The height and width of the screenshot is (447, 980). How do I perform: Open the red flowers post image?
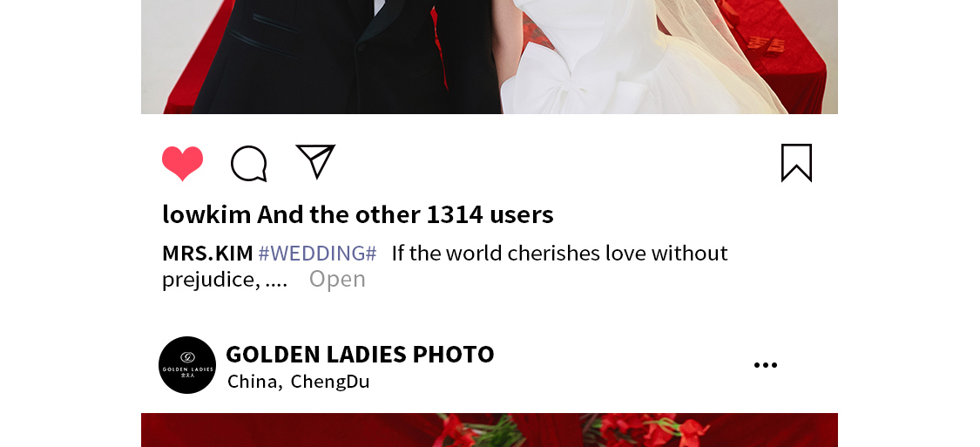(x=490, y=430)
